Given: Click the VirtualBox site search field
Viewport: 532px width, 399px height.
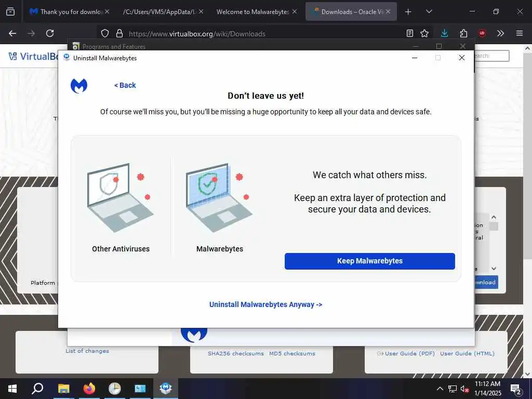Looking at the screenshot, I should coord(491,56).
